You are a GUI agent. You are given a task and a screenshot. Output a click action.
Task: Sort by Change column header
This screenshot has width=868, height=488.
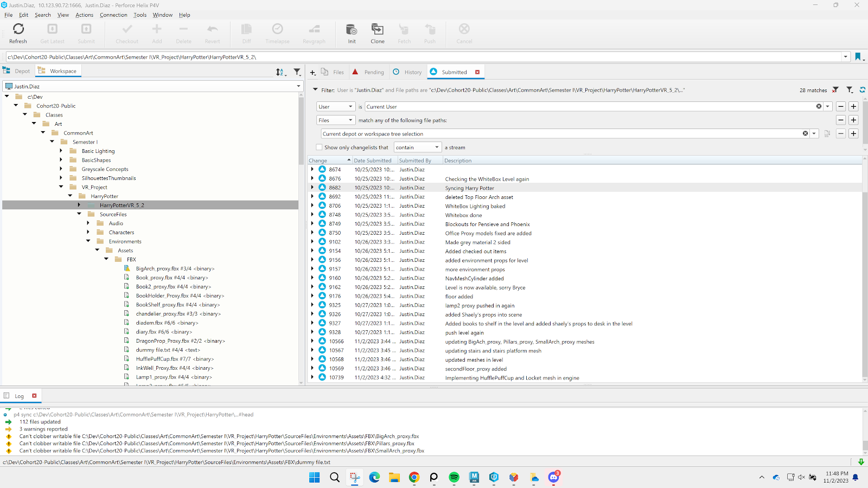(x=329, y=160)
